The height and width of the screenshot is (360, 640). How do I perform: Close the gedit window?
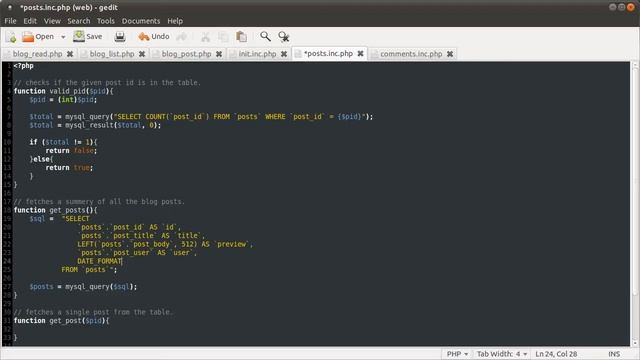click(631, 7)
